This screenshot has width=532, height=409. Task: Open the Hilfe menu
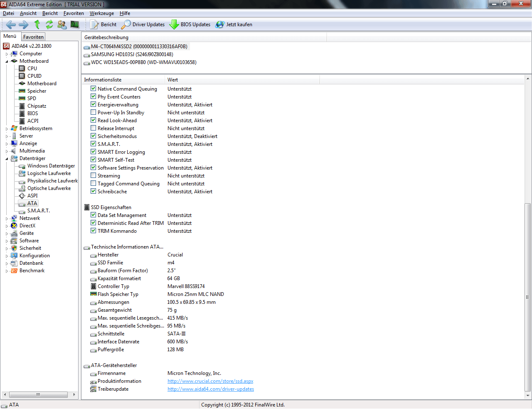(125, 13)
